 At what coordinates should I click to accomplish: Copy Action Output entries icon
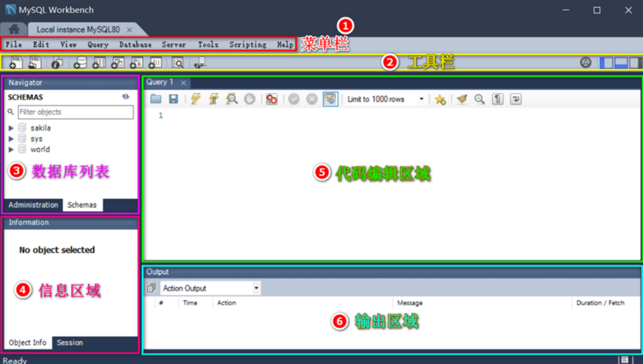point(151,288)
